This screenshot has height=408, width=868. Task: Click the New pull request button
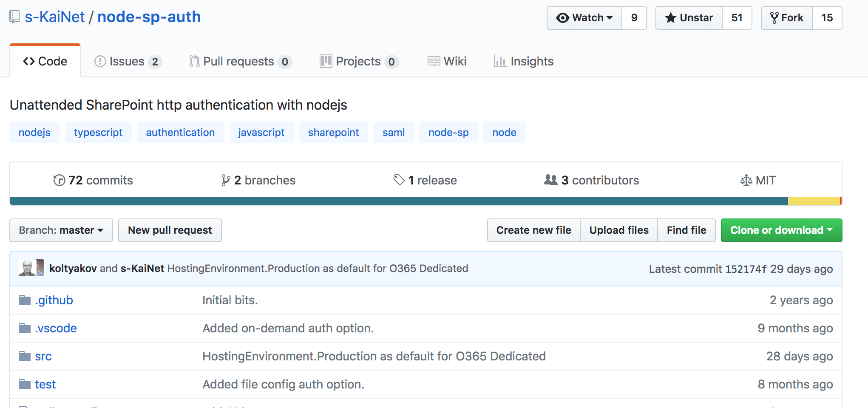click(170, 230)
